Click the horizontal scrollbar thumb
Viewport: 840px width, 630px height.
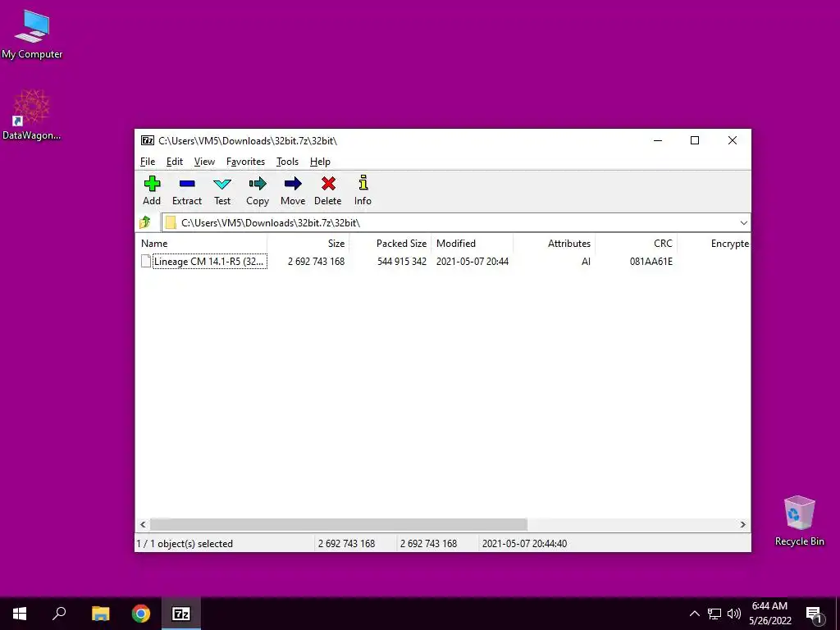(x=339, y=524)
